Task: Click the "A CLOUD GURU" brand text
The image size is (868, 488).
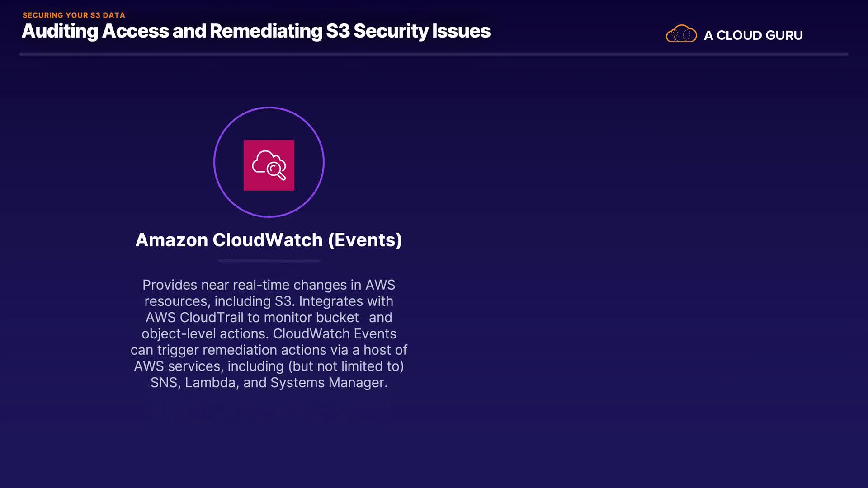Action: pos(753,35)
